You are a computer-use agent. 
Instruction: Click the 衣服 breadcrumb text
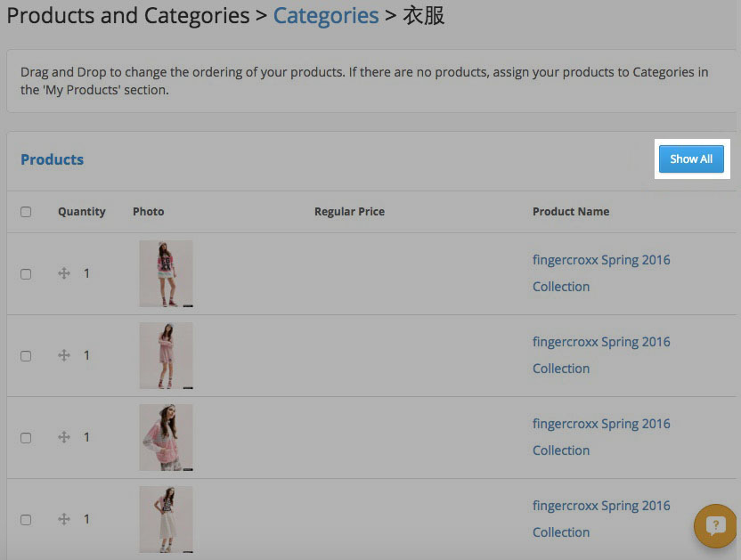[x=423, y=16]
